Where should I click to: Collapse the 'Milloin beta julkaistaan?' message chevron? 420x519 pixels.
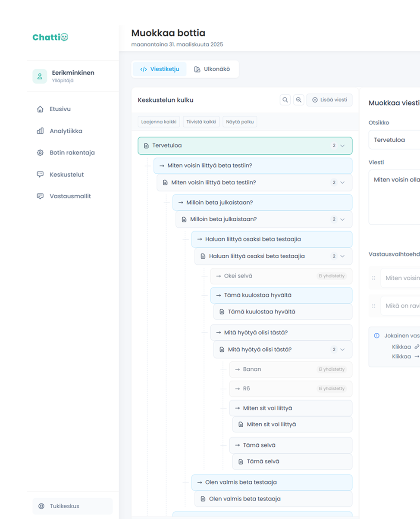coord(342,219)
